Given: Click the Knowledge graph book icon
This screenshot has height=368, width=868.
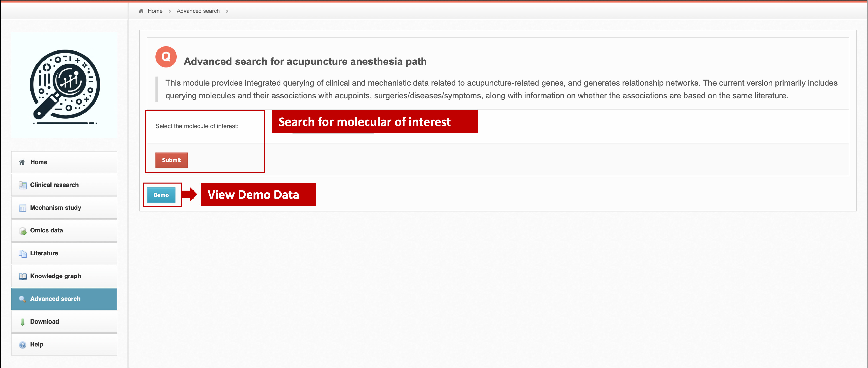Looking at the screenshot, I should (x=23, y=276).
